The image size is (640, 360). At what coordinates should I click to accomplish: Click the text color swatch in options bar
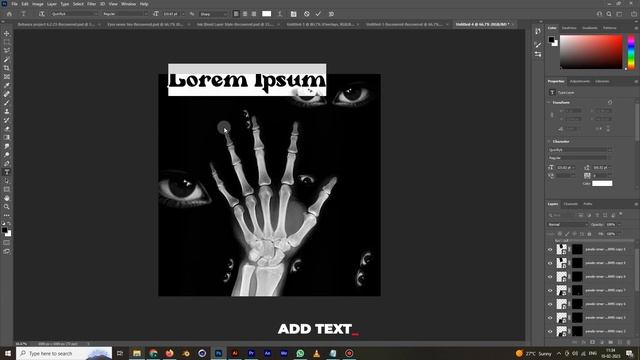coord(267,14)
